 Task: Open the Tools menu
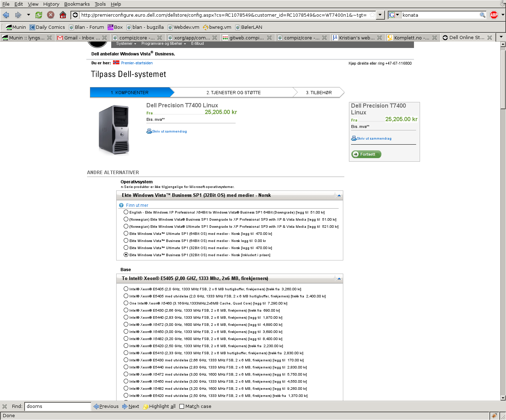[100, 4]
